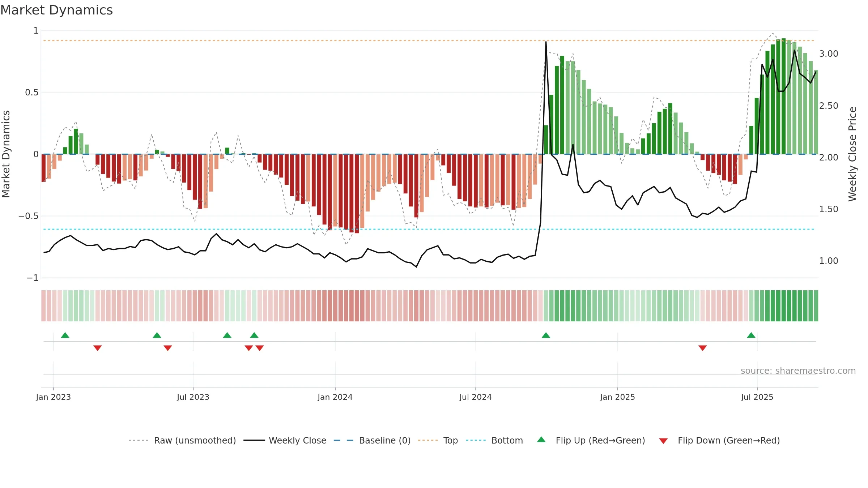Click the Weekly Close Price axis title
Image resolution: width=868 pixels, height=488 pixels.
click(x=853, y=154)
